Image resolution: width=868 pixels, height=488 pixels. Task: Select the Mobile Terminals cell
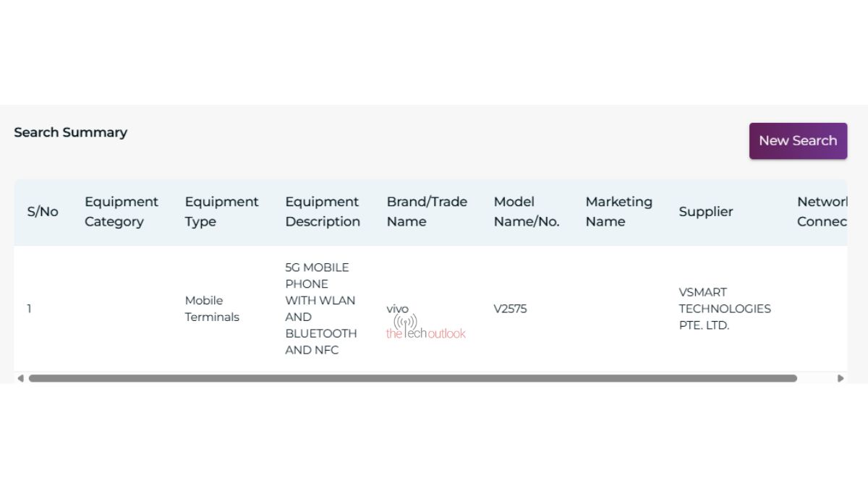pyautogui.click(x=211, y=309)
